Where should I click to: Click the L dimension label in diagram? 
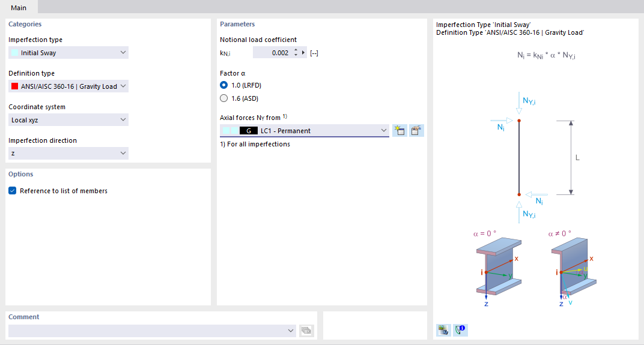coord(577,158)
